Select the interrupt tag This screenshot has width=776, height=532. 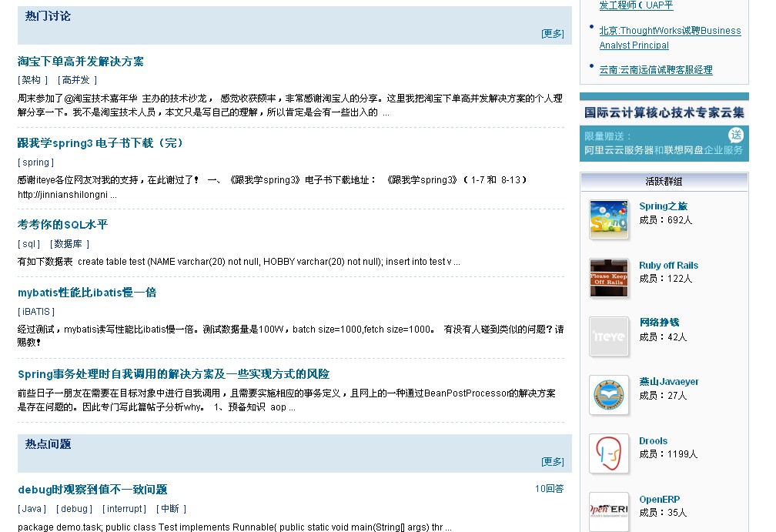124,509
